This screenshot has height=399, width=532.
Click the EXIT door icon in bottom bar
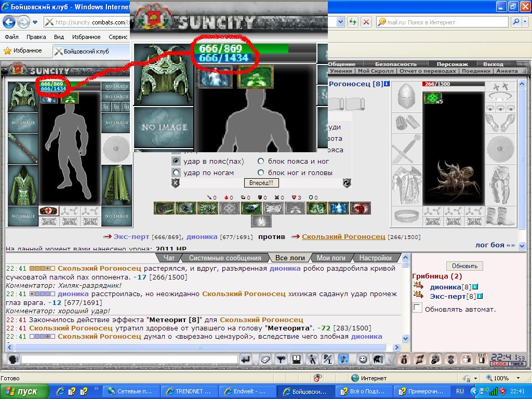point(482,360)
